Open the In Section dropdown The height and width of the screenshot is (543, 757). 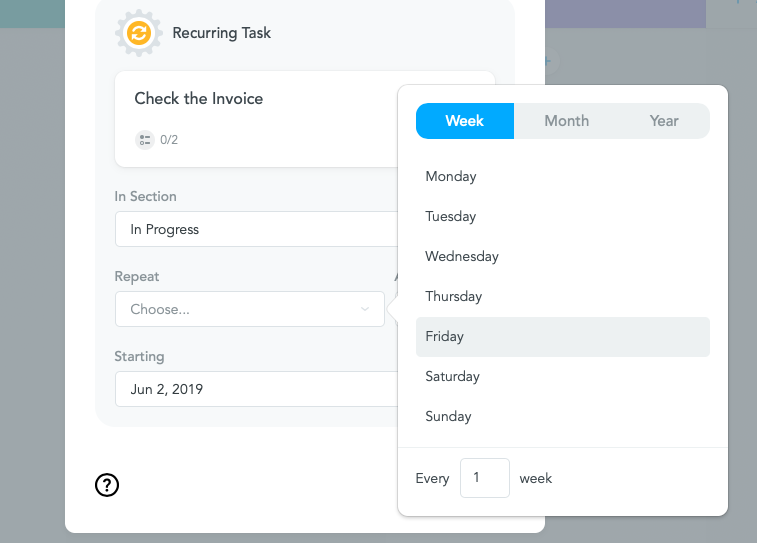256,229
